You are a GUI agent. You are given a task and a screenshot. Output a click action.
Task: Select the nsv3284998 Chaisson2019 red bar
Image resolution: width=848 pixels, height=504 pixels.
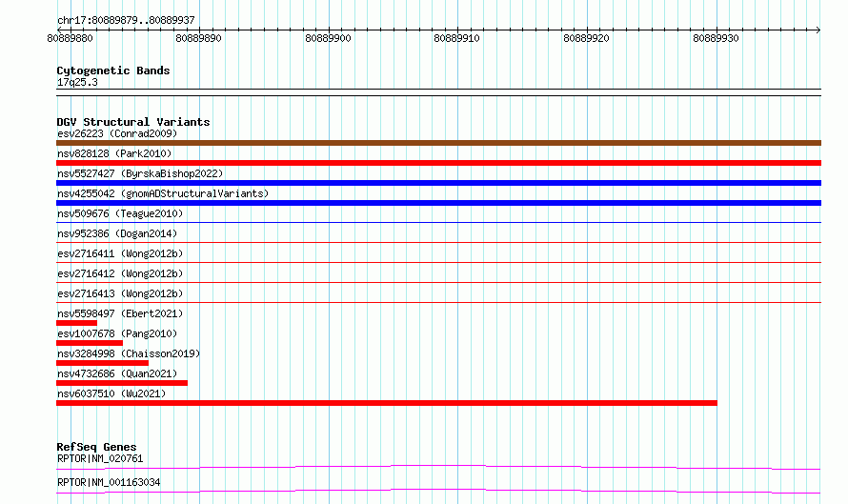click(x=102, y=363)
